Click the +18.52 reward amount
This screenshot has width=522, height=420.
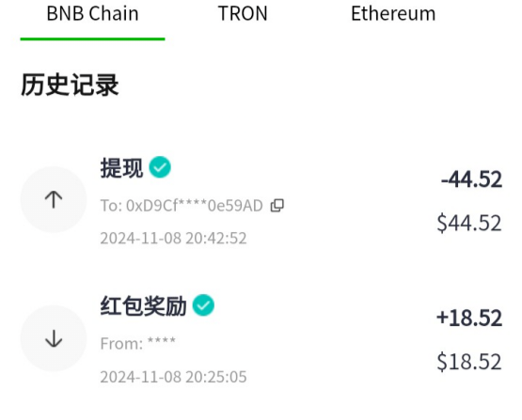(x=469, y=318)
